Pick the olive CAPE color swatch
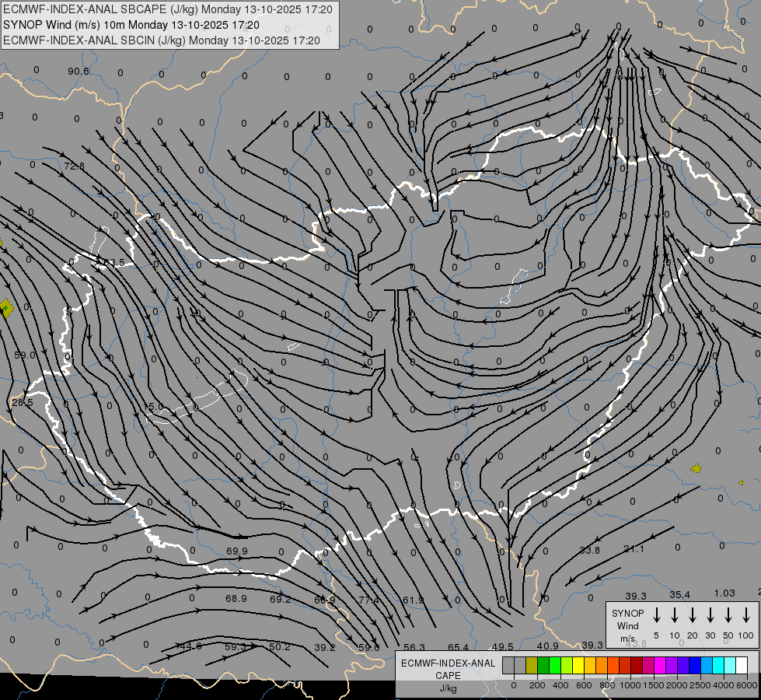Viewport: 761px width, 700px height. pos(532,666)
